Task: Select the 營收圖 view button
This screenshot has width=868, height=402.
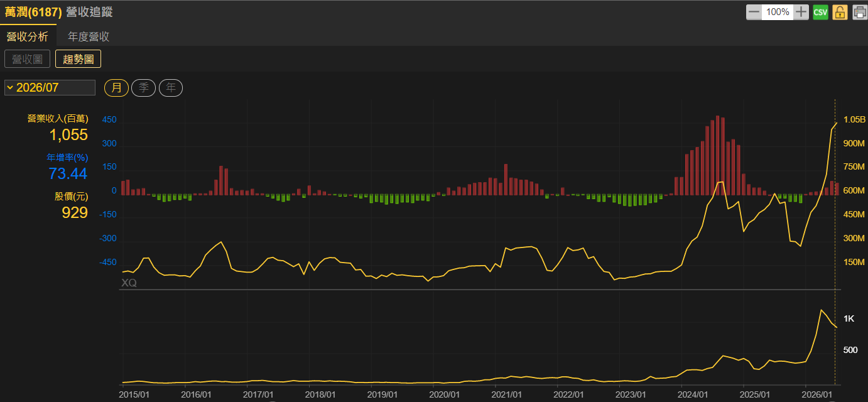Action: click(27, 59)
